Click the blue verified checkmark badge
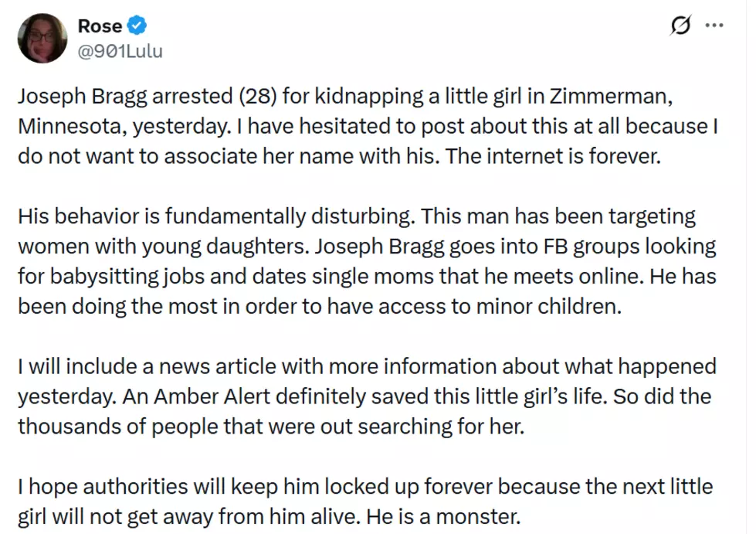 [137, 26]
